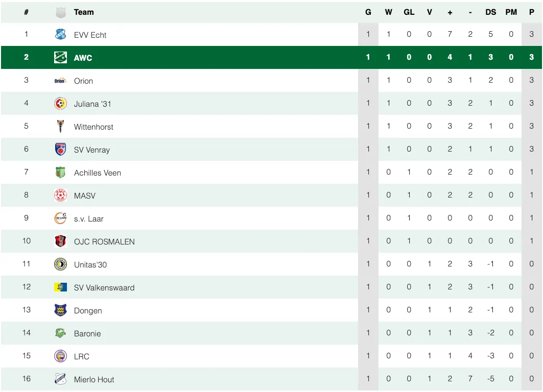Open the Dongen team page
The height and width of the screenshot is (392, 543).
pyautogui.click(x=88, y=311)
